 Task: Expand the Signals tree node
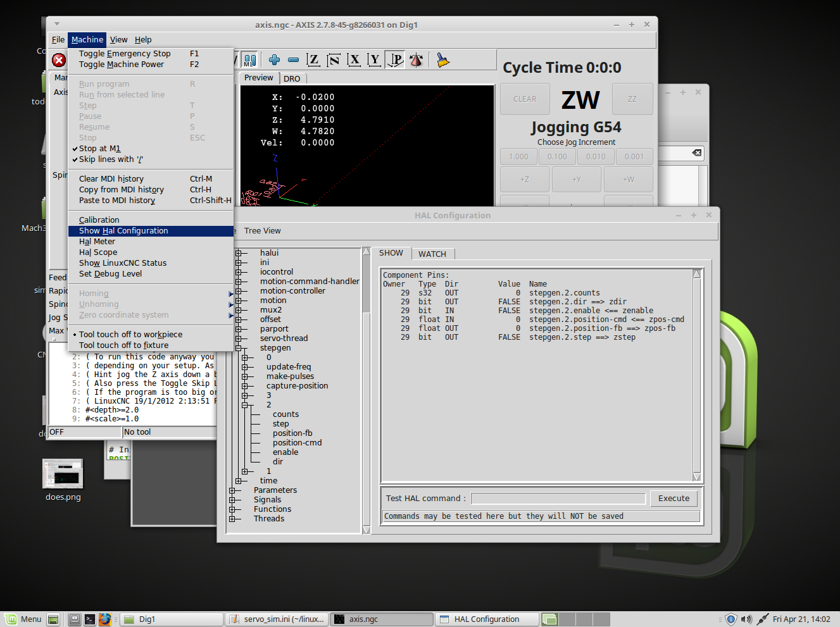point(232,500)
